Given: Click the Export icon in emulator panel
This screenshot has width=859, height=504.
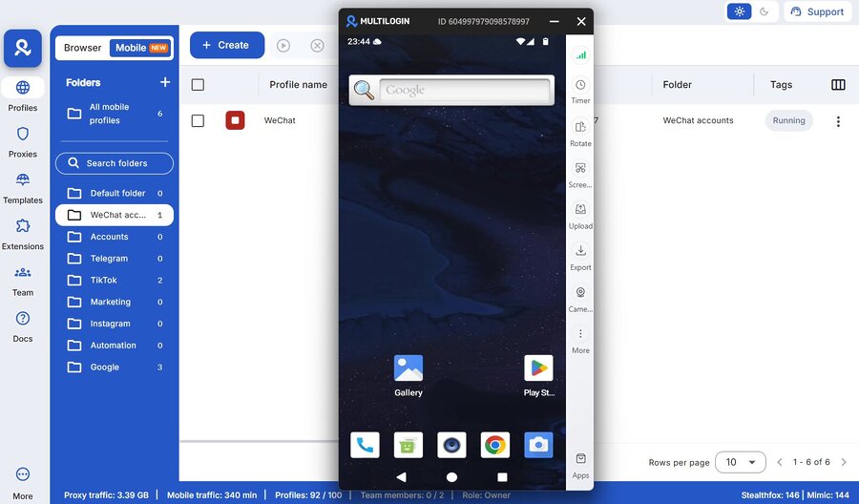Looking at the screenshot, I should click(580, 251).
